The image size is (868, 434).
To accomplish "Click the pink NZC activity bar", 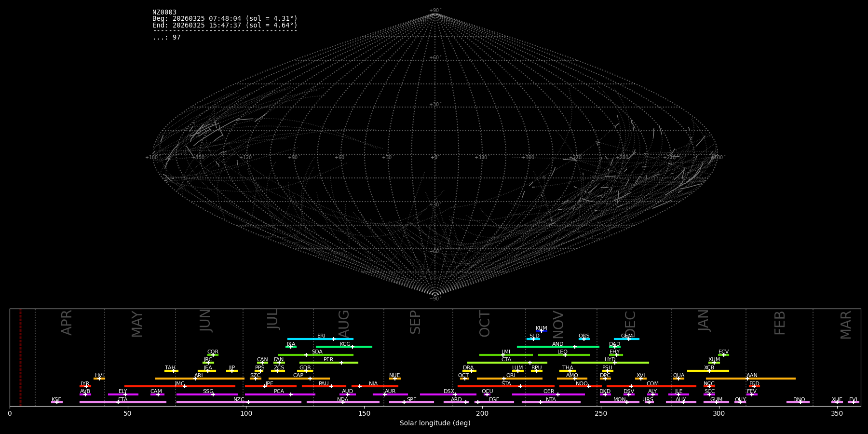I will [x=239, y=402].
